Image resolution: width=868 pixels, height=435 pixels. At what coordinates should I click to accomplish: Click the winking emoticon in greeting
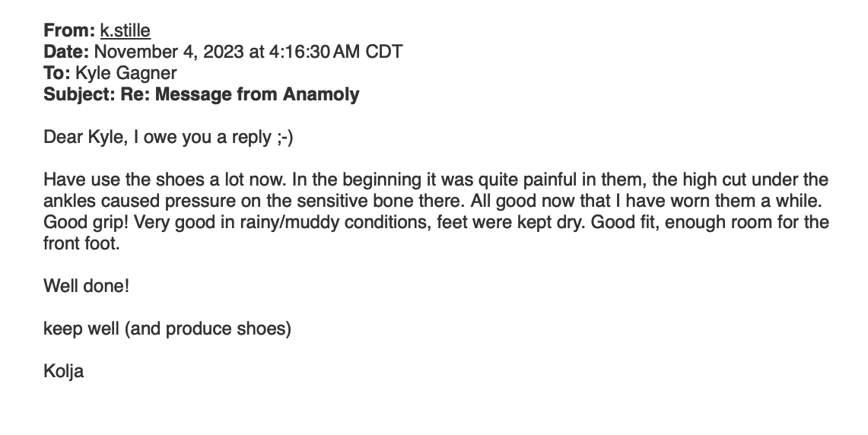(285, 137)
